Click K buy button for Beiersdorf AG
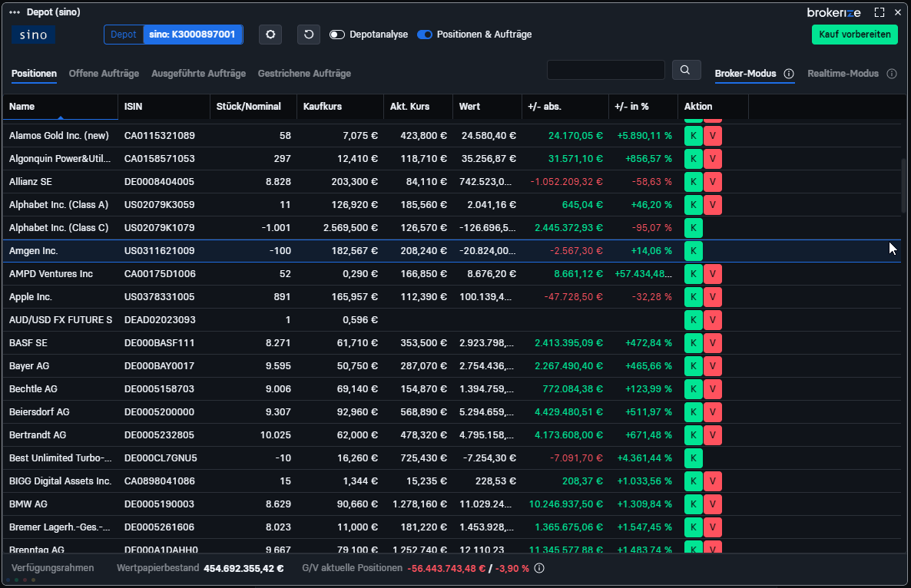 pyautogui.click(x=693, y=412)
